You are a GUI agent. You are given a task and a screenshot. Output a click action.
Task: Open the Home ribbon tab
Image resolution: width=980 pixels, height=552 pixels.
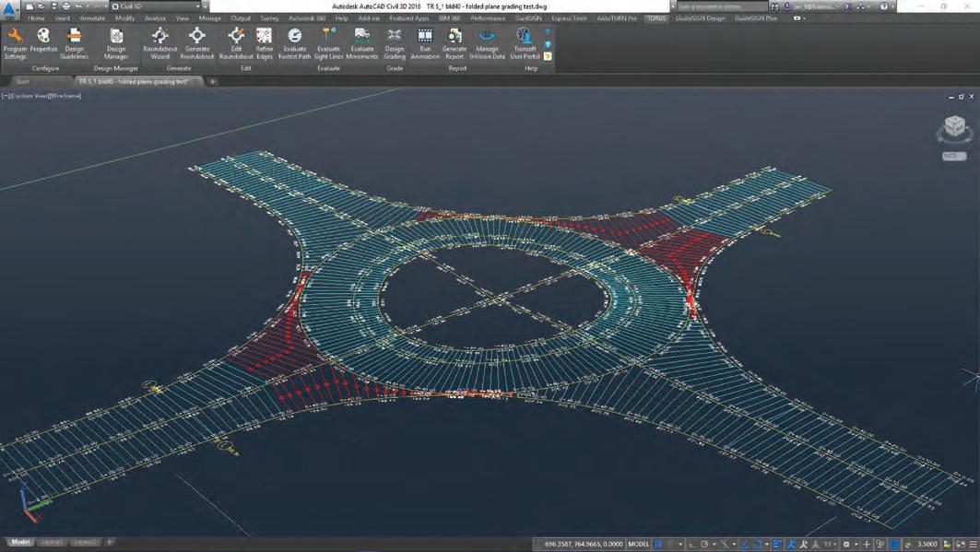tap(36, 18)
